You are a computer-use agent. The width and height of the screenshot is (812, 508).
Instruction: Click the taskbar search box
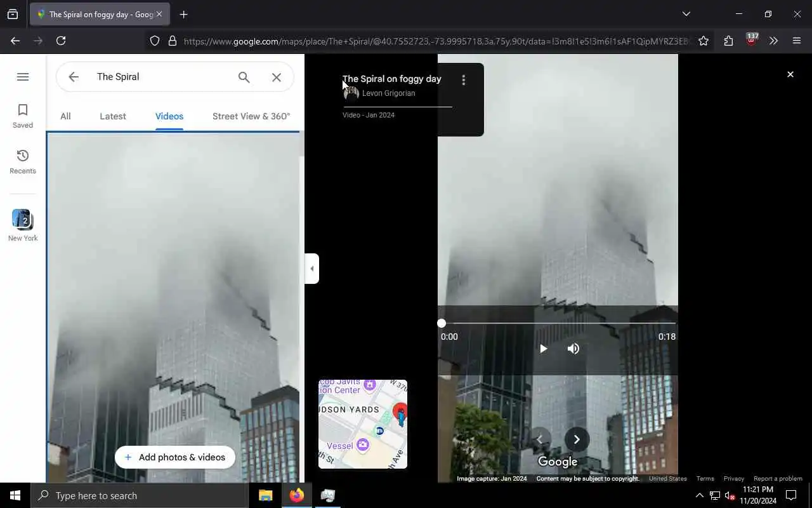coord(140,495)
